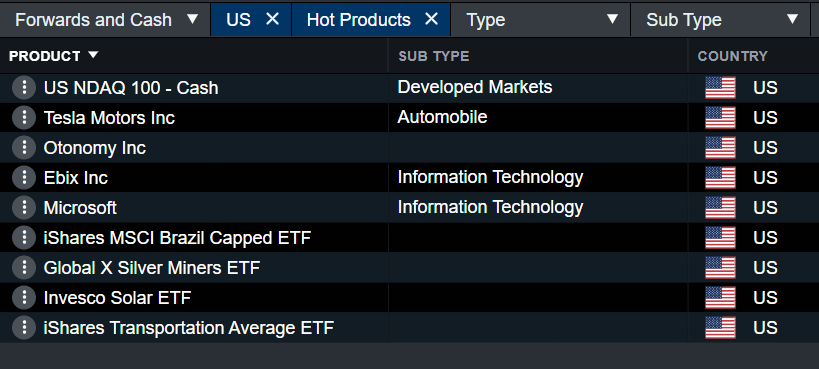Open the options icon next to Ebix Inc

pos(24,178)
